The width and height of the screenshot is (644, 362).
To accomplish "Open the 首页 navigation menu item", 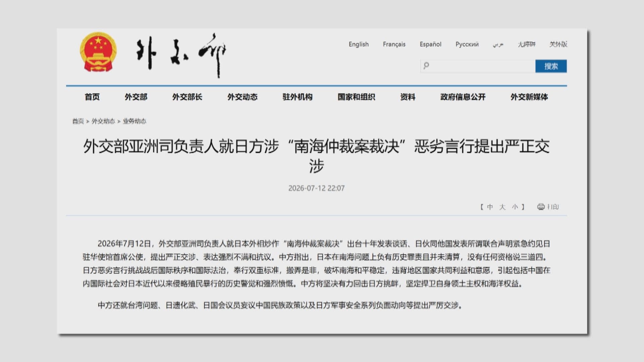I will [x=92, y=97].
